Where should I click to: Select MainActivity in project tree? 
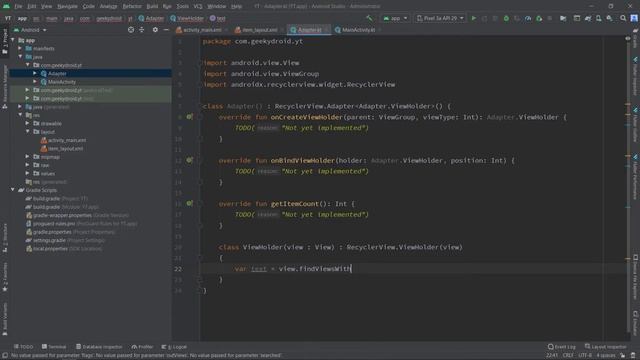pyautogui.click(x=62, y=82)
